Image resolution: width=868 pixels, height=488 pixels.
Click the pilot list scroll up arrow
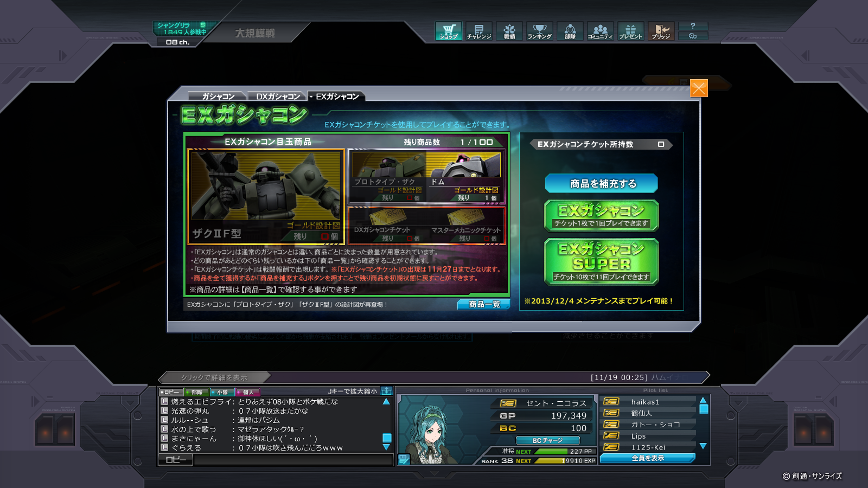tap(703, 401)
